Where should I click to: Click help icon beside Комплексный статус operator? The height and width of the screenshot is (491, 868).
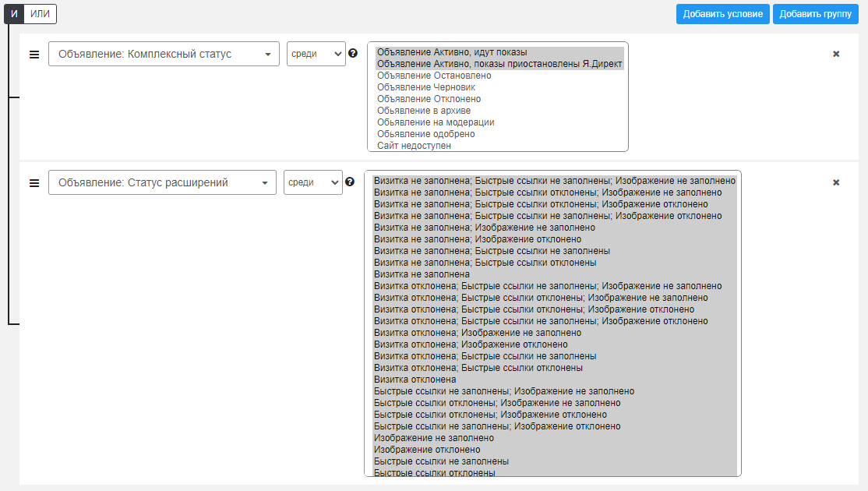pos(353,53)
